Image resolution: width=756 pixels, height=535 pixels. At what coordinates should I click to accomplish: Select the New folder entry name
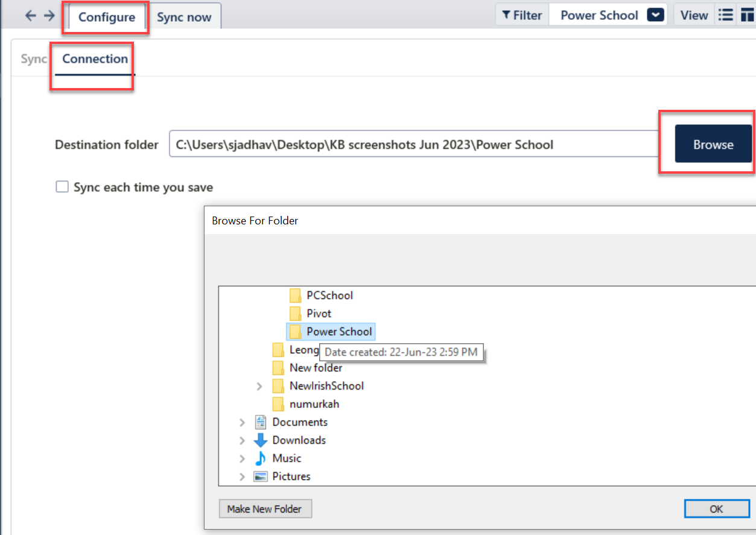pyautogui.click(x=316, y=368)
